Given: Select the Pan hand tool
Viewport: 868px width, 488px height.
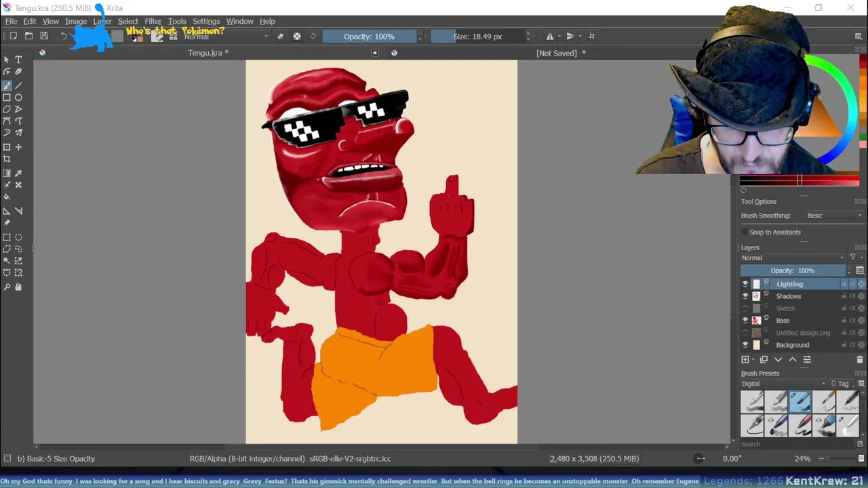Looking at the screenshot, I should click(x=18, y=287).
